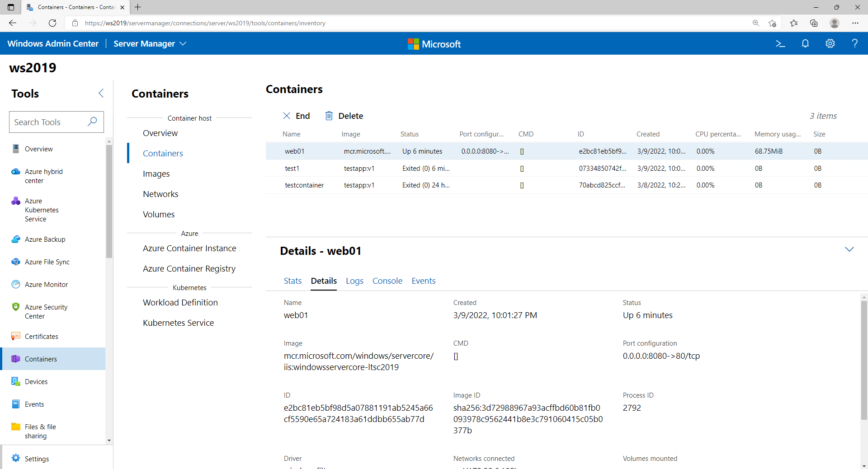Click the Help question mark icon
This screenshot has height=469, width=868.
(x=855, y=43)
